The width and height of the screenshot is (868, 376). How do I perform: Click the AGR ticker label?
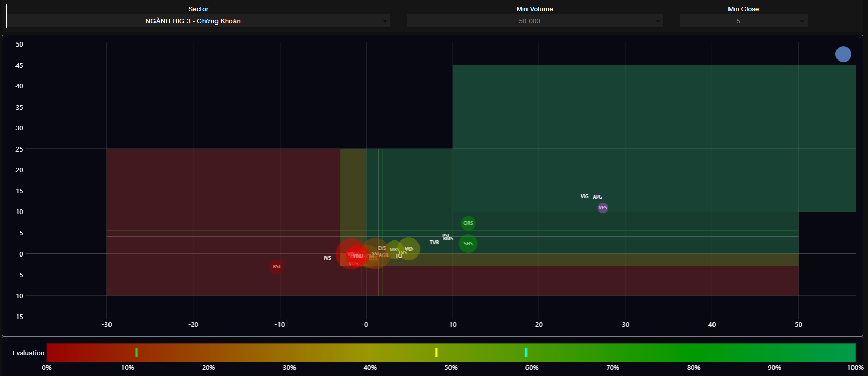384,255
